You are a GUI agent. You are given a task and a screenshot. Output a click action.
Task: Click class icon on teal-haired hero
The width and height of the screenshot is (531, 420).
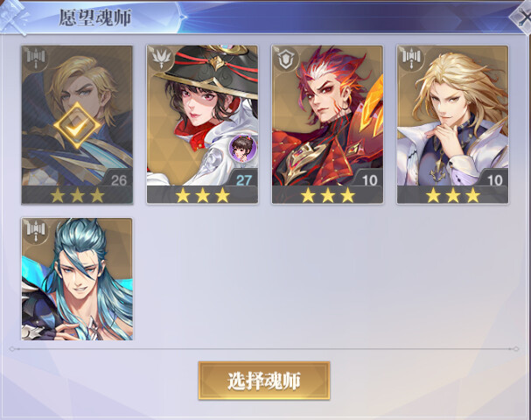tap(35, 231)
